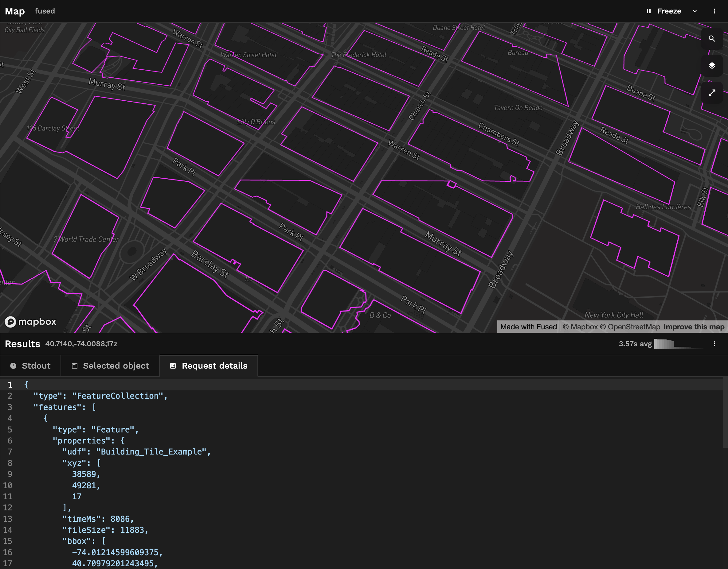
Task: Click the fused label next to Map
Action: [x=45, y=11]
